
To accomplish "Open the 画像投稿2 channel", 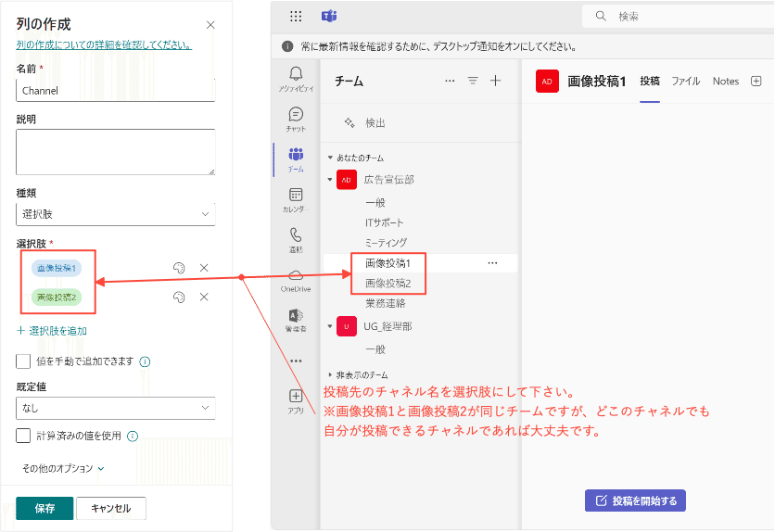I will (x=388, y=284).
